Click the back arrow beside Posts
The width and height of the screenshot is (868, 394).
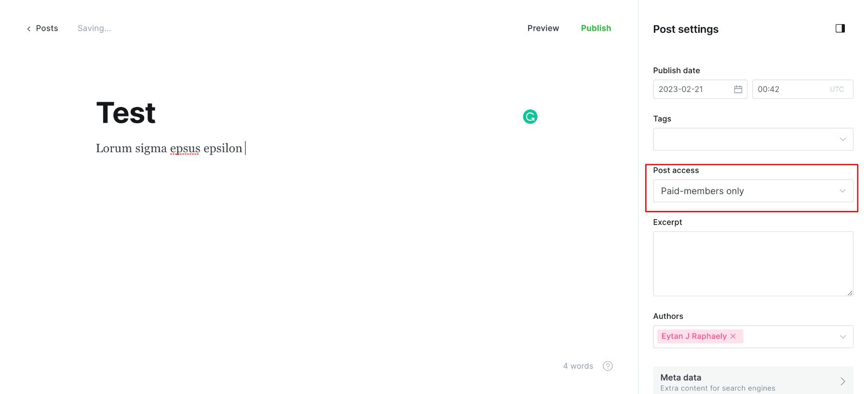point(28,28)
